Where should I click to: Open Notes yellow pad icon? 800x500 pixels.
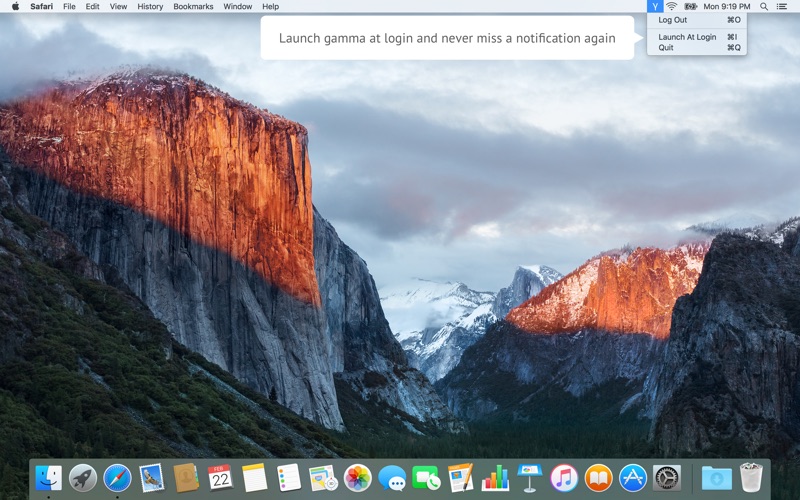[x=255, y=478]
